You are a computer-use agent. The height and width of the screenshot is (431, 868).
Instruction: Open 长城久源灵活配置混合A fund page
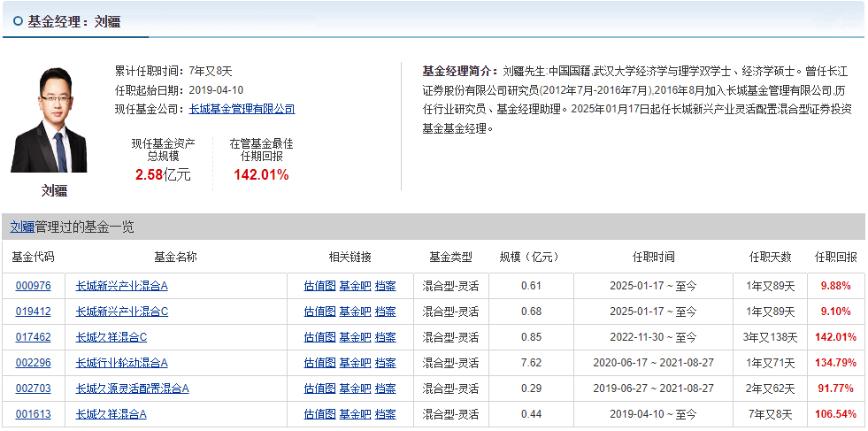133,389
